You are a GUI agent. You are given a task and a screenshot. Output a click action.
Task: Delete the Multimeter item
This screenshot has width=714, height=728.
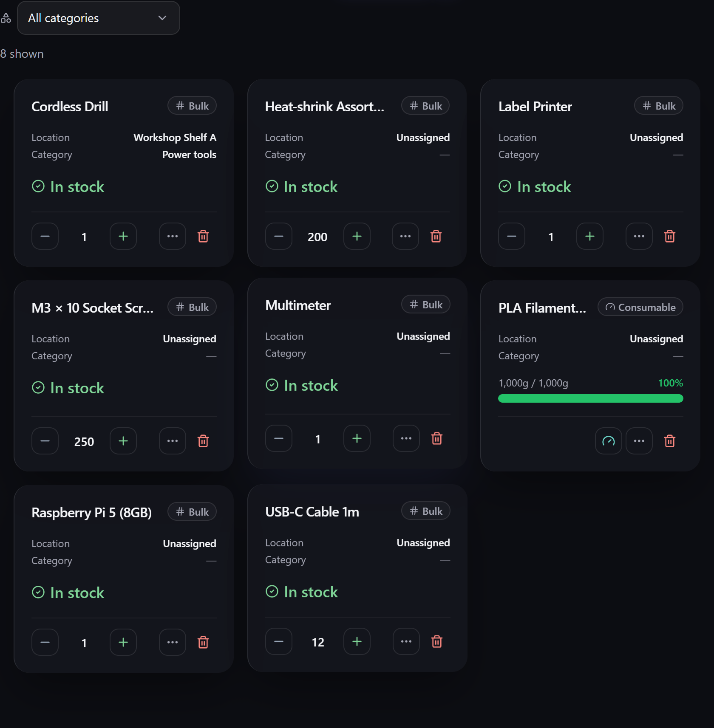click(437, 438)
